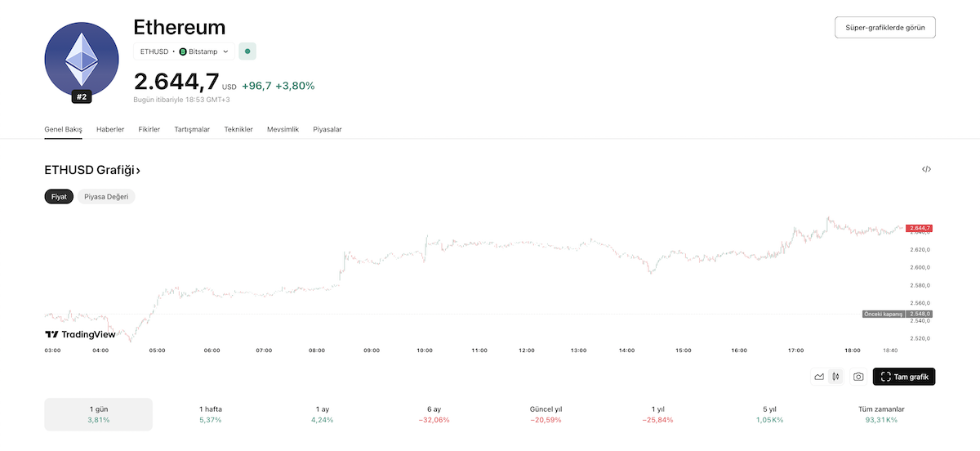Click the Önceki kapanış price label

point(897,314)
